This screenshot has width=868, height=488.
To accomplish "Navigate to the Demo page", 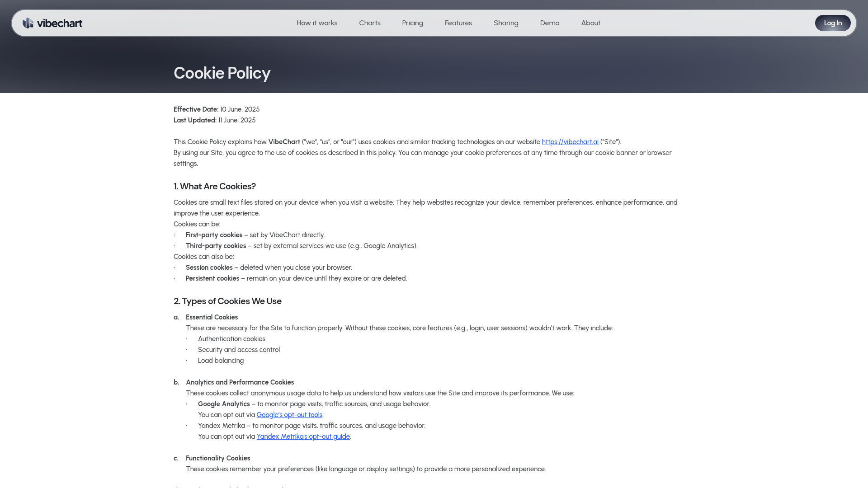I will coord(550,23).
